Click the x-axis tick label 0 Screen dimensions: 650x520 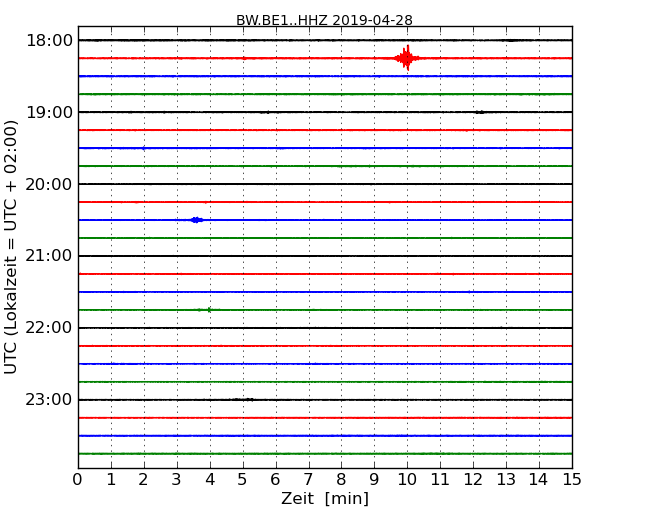click(78, 480)
